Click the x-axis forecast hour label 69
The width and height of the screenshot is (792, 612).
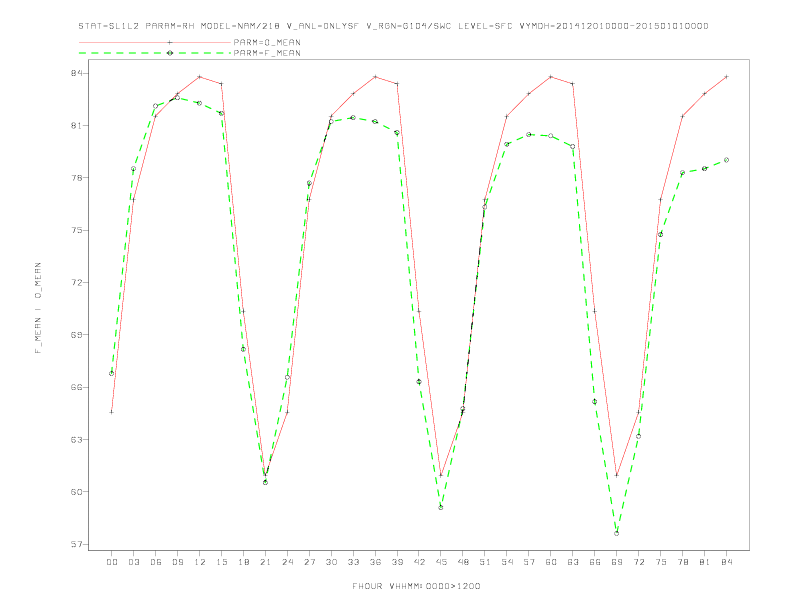click(x=617, y=562)
